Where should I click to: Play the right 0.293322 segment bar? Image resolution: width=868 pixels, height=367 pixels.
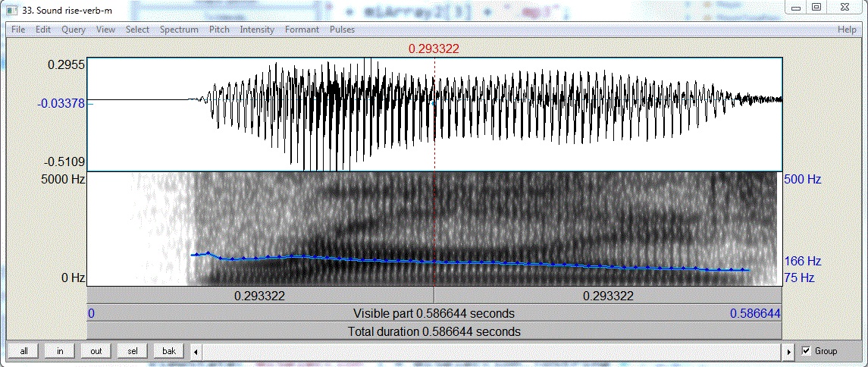point(608,296)
